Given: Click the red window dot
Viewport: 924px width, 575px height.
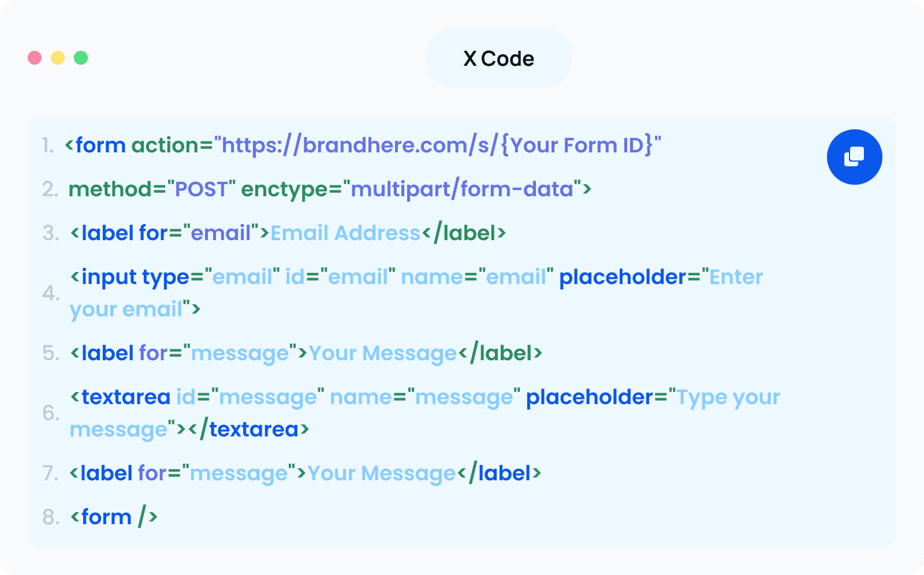Looking at the screenshot, I should coord(35,58).
